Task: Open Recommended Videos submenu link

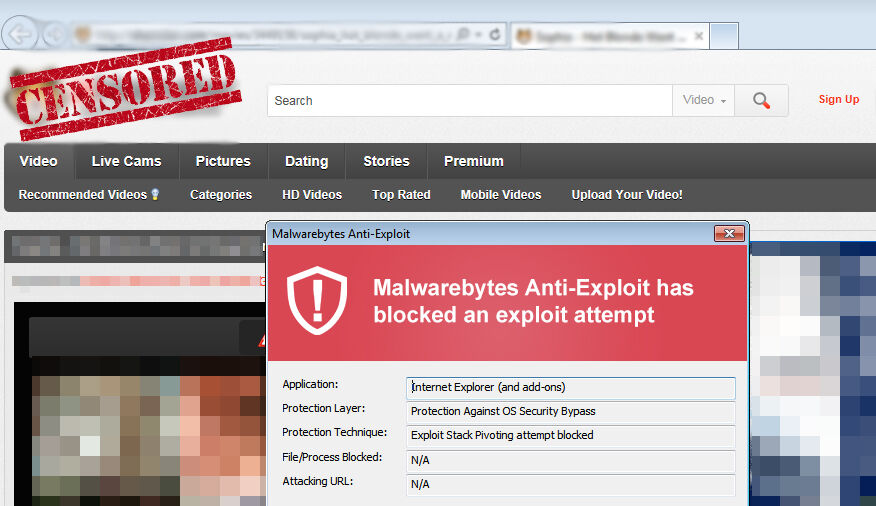Action: tap(83, 194)
